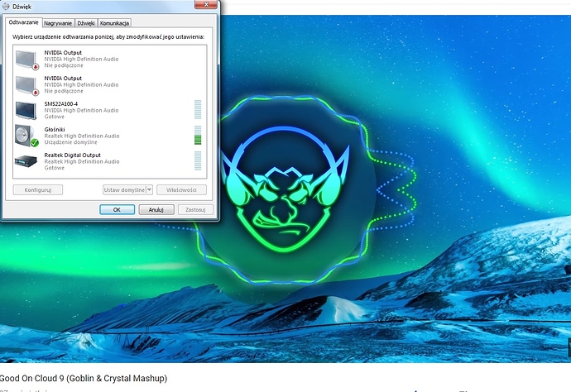
Task: Select the first NVIDIA Output monitor icon
Action: 26,60
